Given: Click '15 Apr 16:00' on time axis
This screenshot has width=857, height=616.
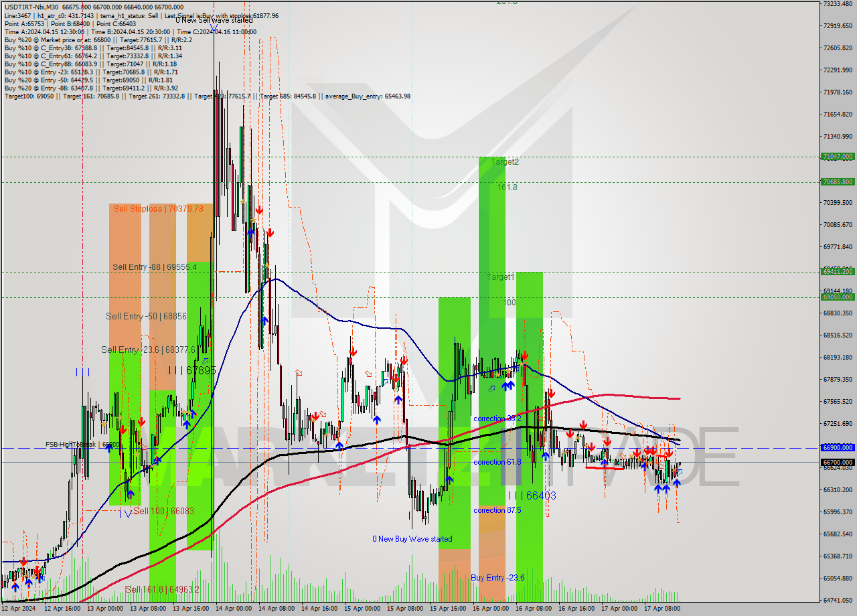Looking at the screenshot, I should click(x=447, y=609).
